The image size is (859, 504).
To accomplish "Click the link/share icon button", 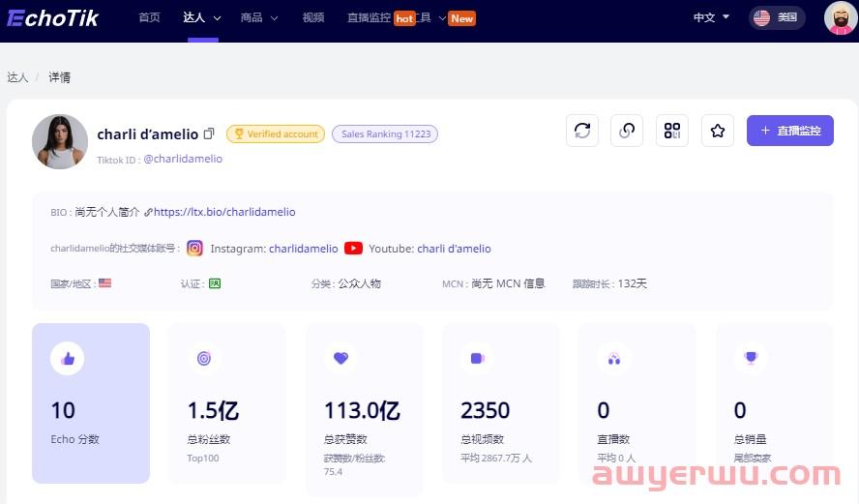I will click(627, 131).
